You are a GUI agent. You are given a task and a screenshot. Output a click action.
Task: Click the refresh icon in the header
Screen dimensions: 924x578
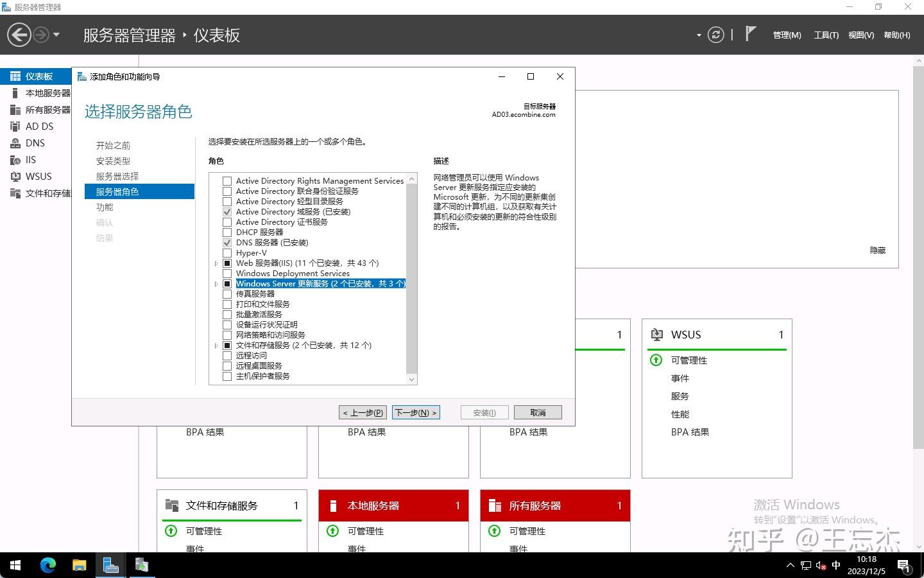[715, 35]
